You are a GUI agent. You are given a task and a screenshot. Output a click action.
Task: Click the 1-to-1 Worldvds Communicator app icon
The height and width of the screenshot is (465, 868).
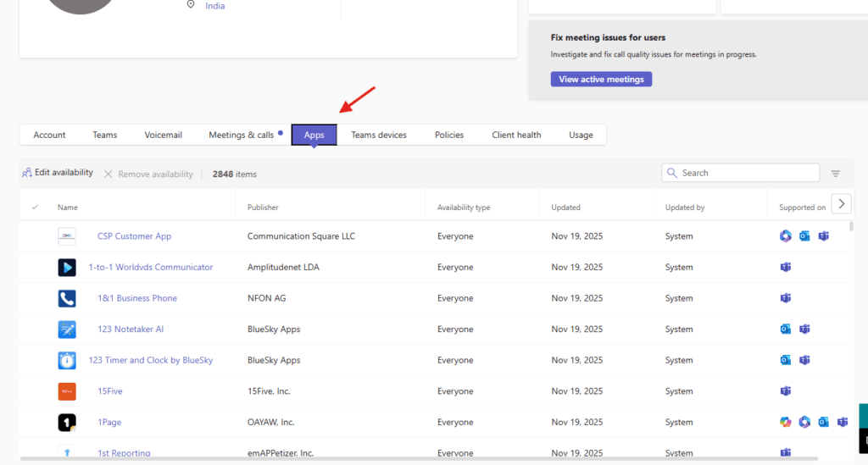tap(67, 268)
